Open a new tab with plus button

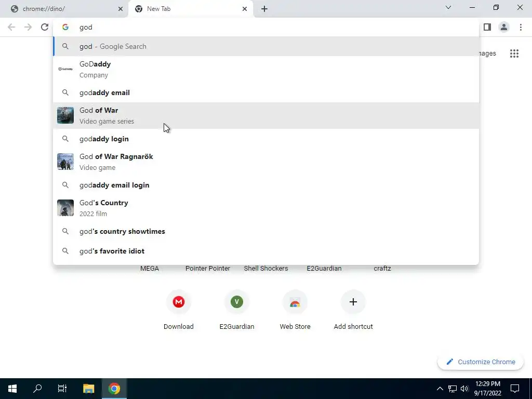[264, 9]
